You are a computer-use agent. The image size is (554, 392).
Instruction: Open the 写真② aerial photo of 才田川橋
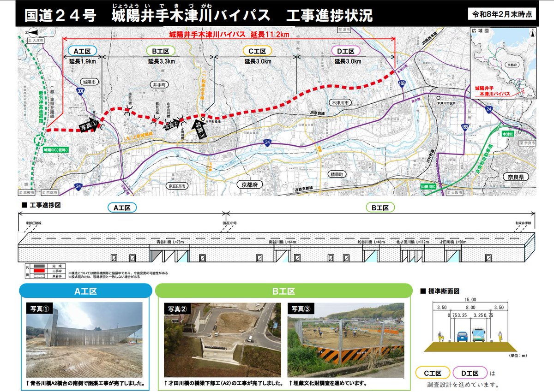[x=222, y=340]
